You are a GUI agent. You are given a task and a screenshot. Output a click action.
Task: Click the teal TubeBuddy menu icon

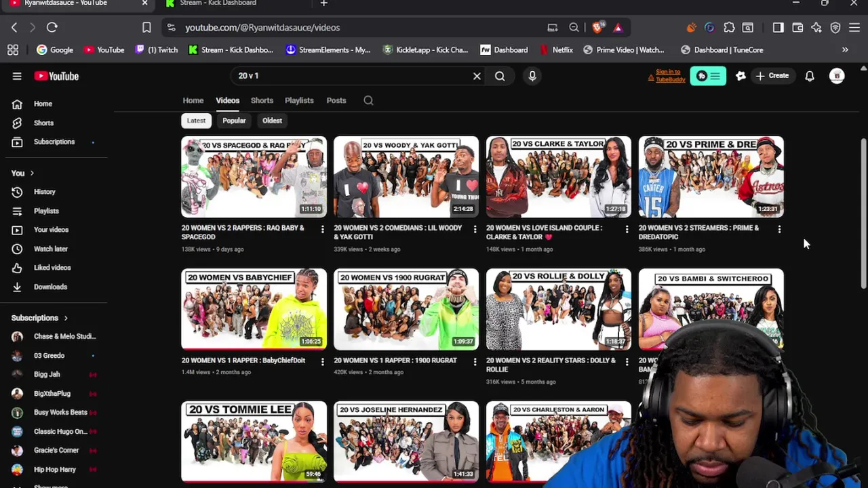point(708,76)
